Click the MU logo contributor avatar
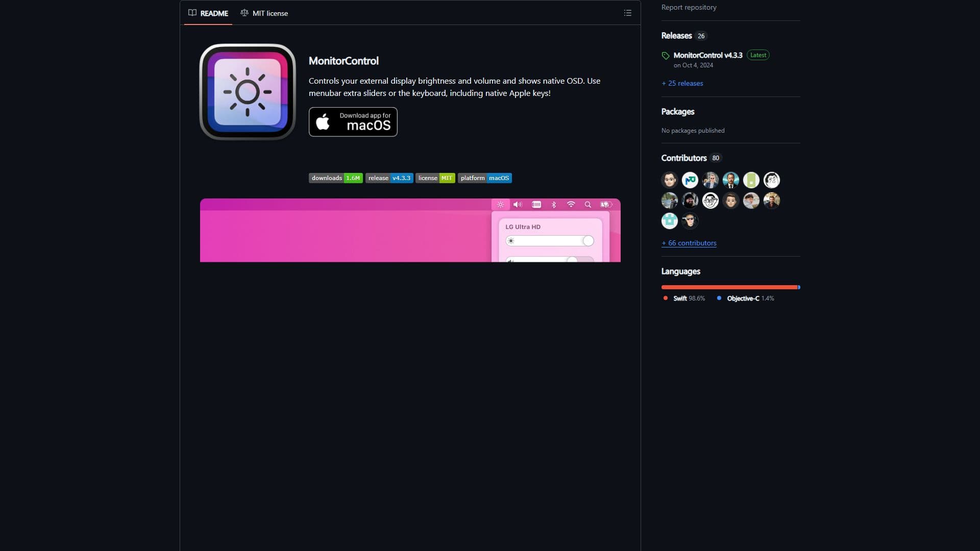The height and width of the screenshot is (551, 980). point(690,180)
